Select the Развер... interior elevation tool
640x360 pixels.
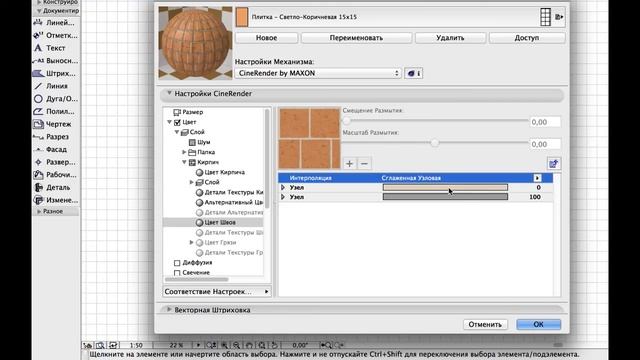coord(56,162)
